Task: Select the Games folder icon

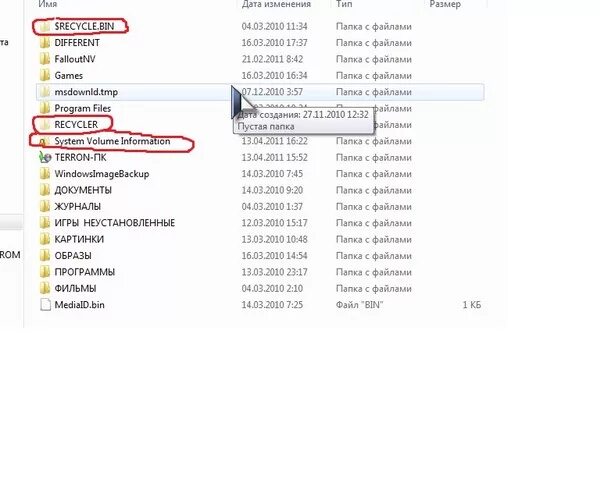Action: [x=45, y=75]
